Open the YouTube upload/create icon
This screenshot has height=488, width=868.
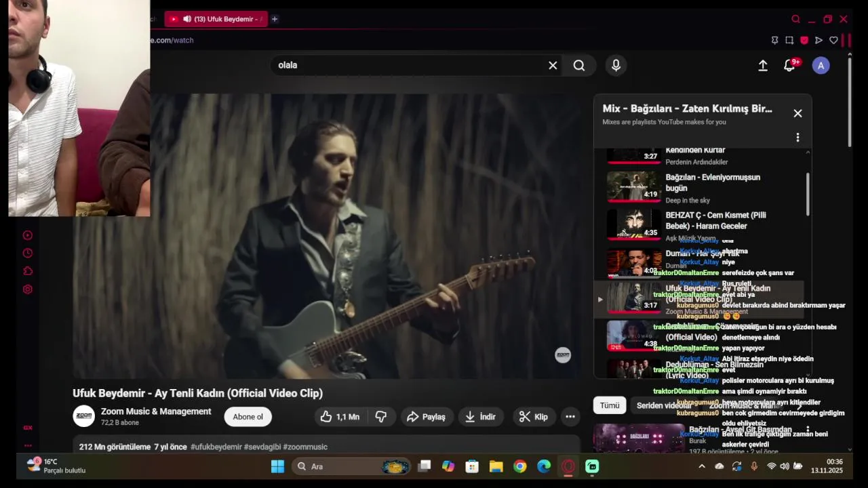point(763,65)
